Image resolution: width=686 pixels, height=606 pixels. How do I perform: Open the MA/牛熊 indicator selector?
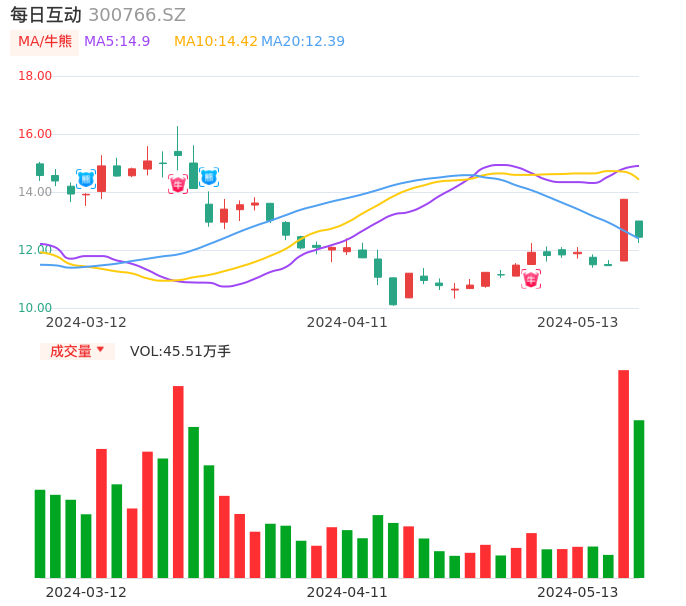point(45,41)
